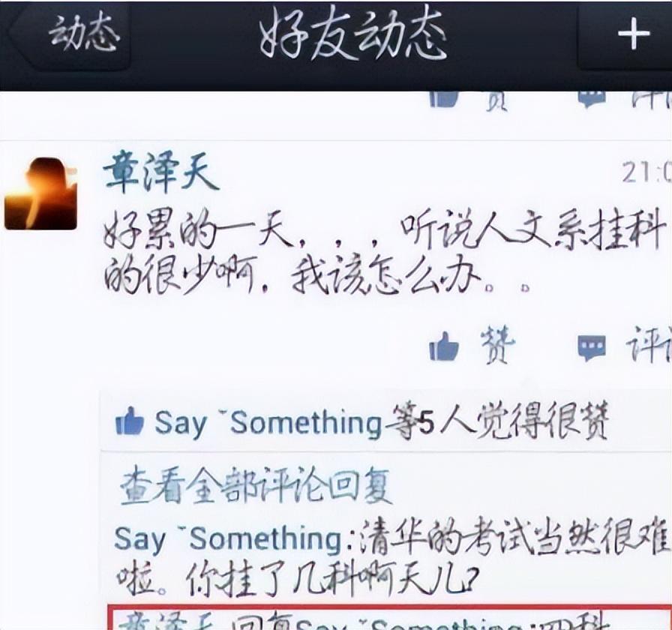Expand 查看全部评论回复 to see all comments

click(x=256, y=487)
